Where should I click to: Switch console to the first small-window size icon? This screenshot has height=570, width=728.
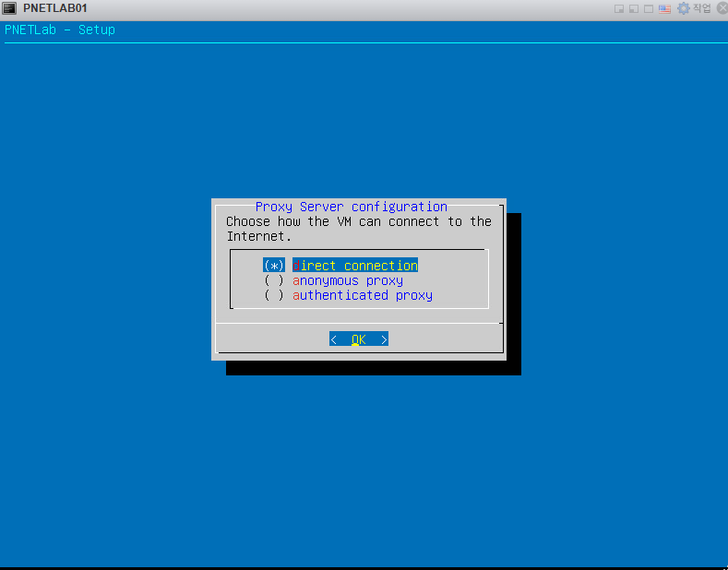coord(619,9)
